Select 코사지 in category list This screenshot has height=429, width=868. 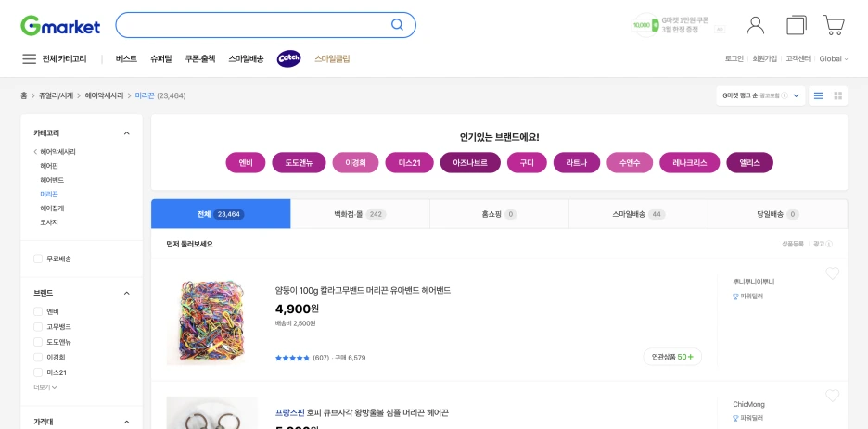pos(49,222)
